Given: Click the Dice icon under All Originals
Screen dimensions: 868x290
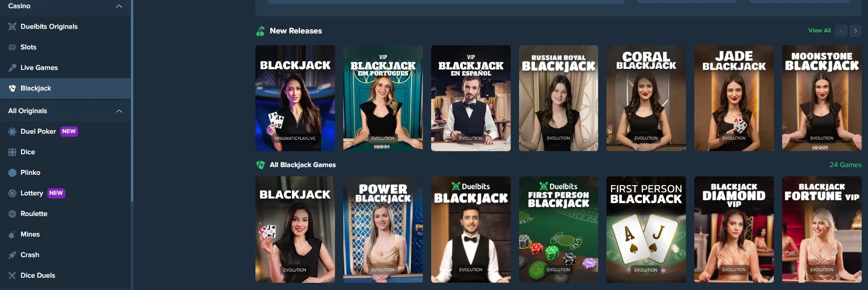Looking at the screenshot, I should point(12,152).
